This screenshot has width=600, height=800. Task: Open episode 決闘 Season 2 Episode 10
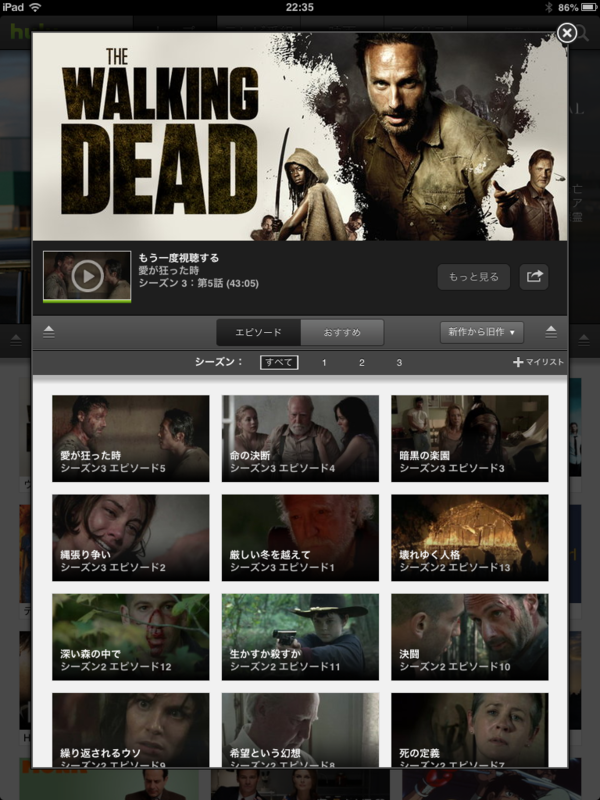click(469, 637)
